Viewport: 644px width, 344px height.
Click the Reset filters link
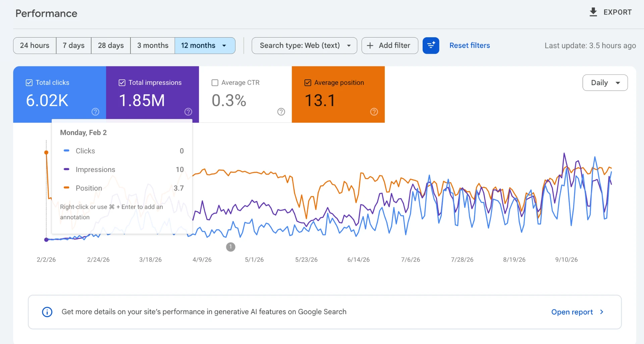pyautogui.click(x=470, y=45)
